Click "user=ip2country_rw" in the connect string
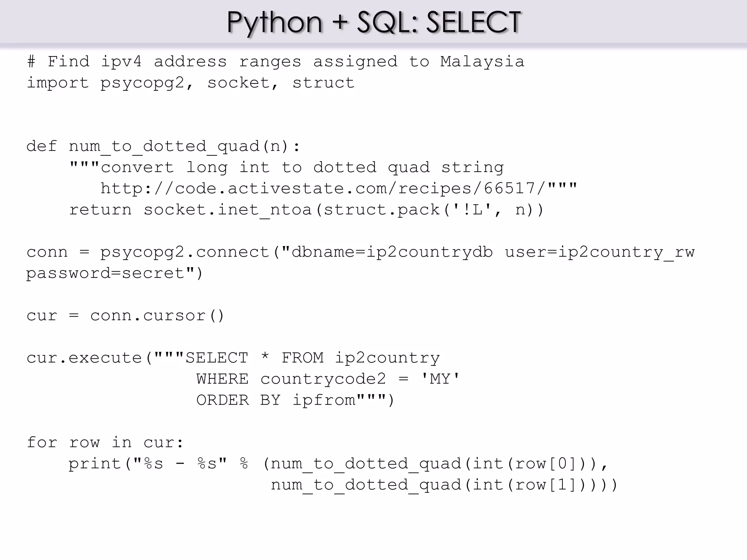This screenshot has width=747, height=560. click(x=600, y=252)
